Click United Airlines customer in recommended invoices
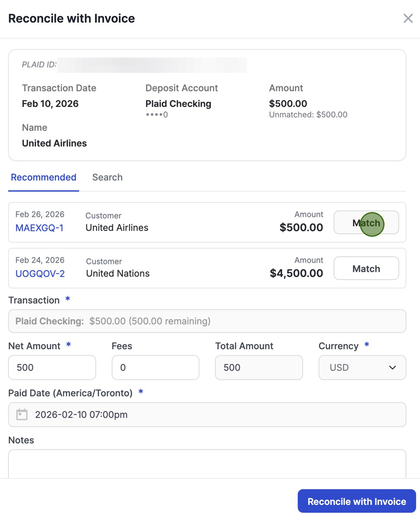The width and height of the screenshot is (420, 516). coord(117,228)
